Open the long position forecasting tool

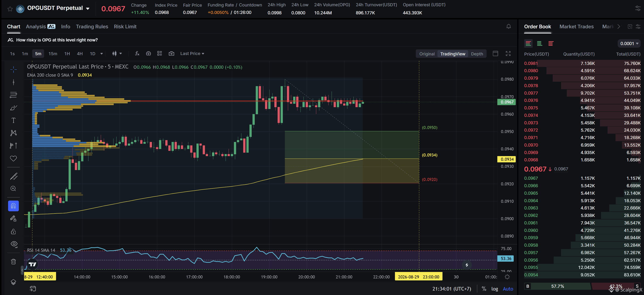14,146
